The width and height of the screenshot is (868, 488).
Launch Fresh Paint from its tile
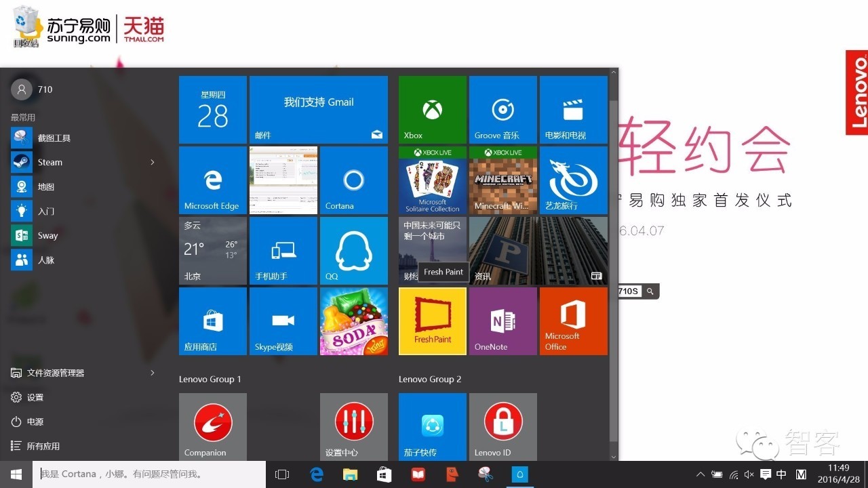pyautogui.click(x=432, y=321)
